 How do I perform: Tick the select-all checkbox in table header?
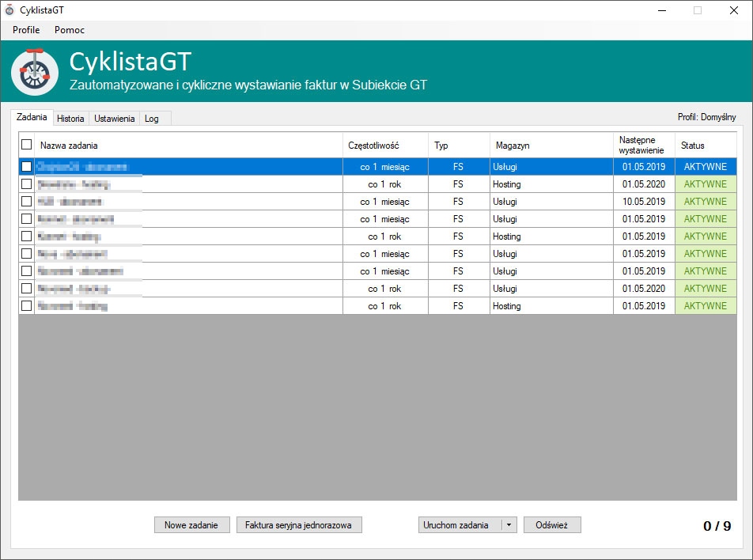(x=27, y=145)
